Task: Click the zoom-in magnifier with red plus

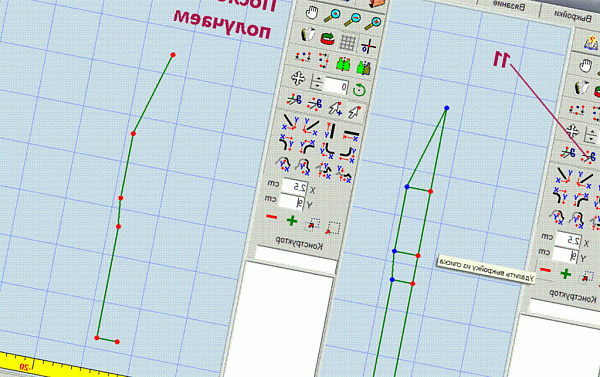Action: pos(372,23)
